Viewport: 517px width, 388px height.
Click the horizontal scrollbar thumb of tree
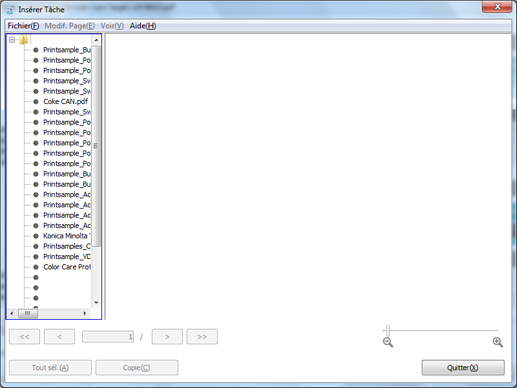(28, 313)
